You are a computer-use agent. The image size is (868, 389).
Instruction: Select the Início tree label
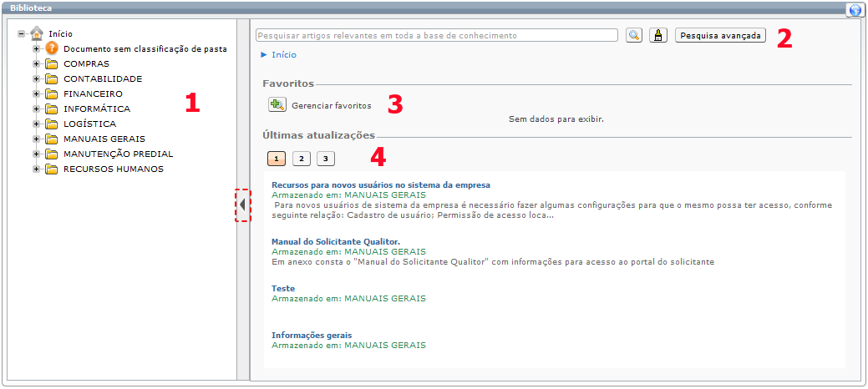tap(60, 33)
